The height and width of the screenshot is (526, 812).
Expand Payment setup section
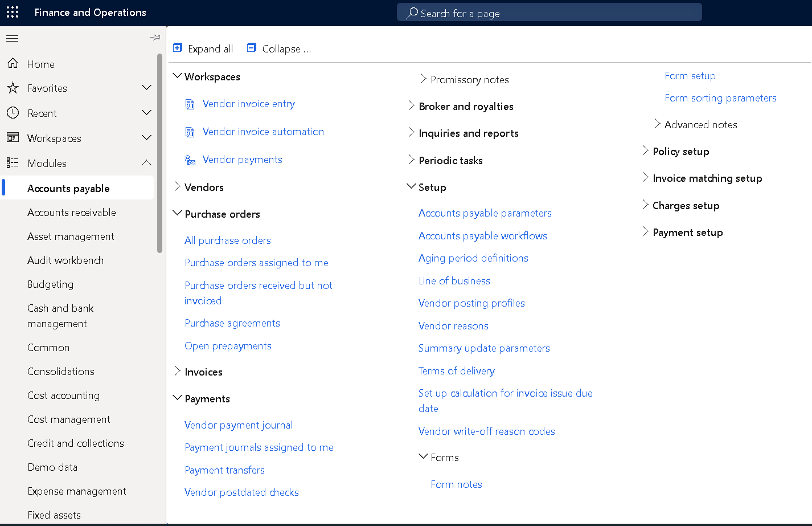(645, 231)
